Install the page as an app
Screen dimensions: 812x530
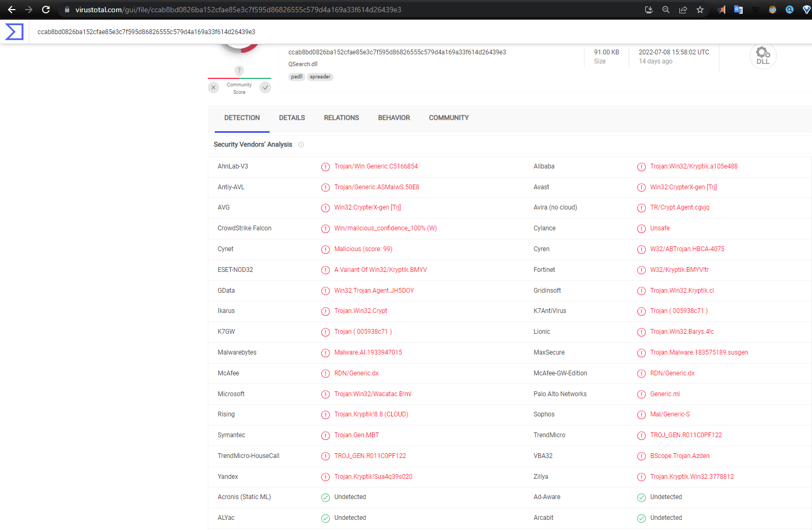649,10
